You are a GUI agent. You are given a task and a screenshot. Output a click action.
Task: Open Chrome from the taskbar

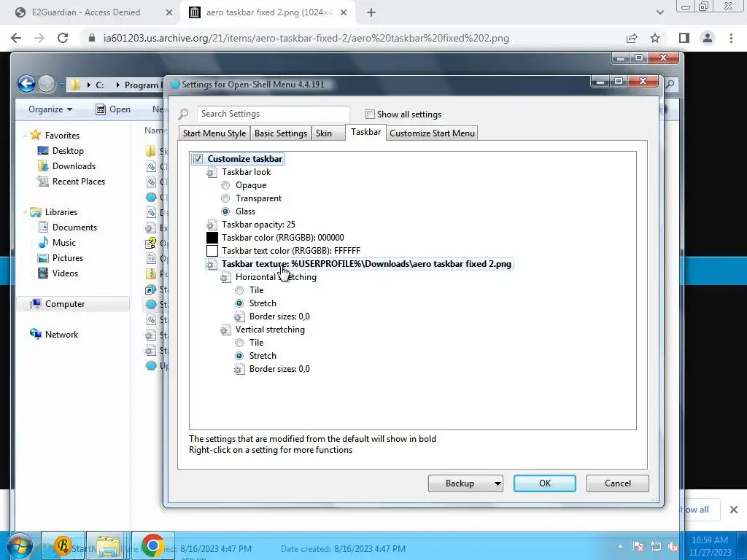click(x=153, y=545)
